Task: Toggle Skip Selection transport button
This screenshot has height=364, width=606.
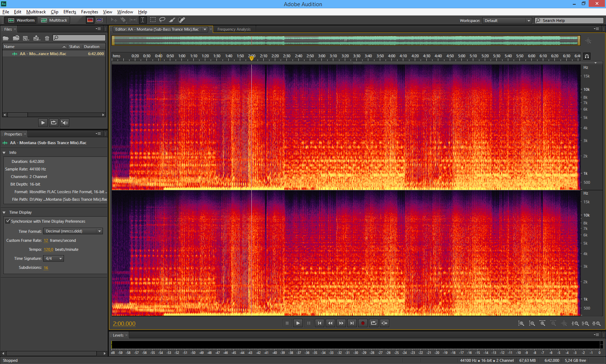Action: click(385, 323)
